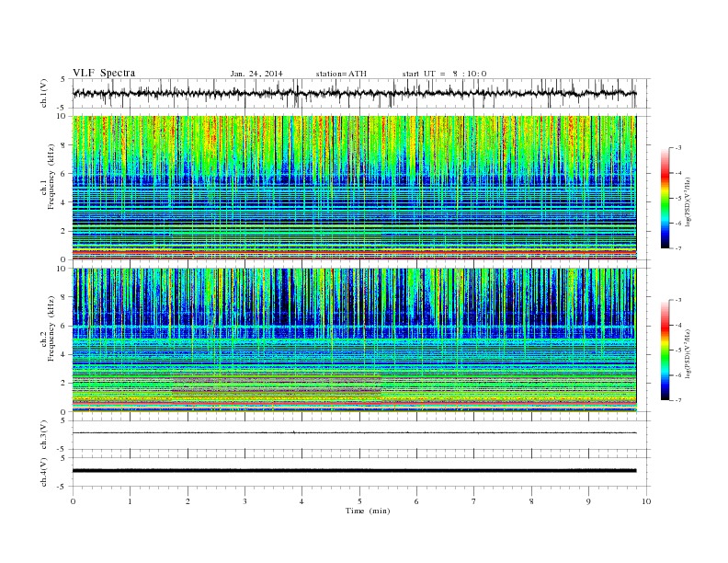The width and height of the screenshot is (728, 563).
Task: Click the '8' kHz tick on ch.1 frequency axis
Action: pos(63,145)
